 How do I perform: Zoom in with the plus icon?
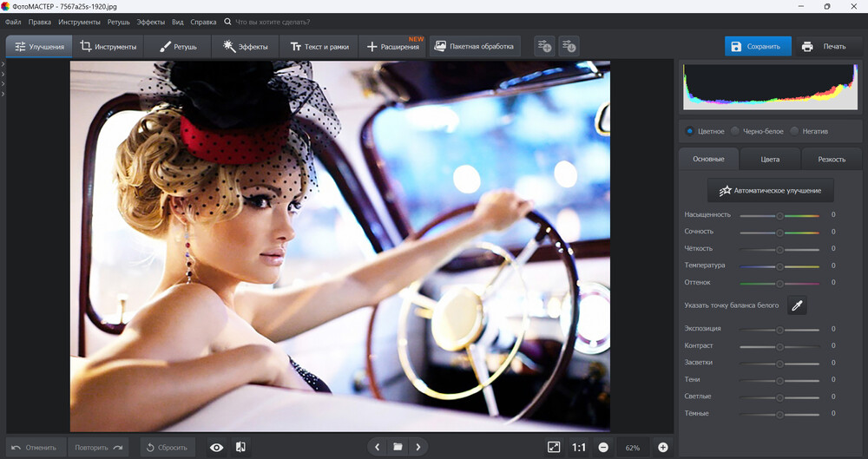tap(662, 448)
